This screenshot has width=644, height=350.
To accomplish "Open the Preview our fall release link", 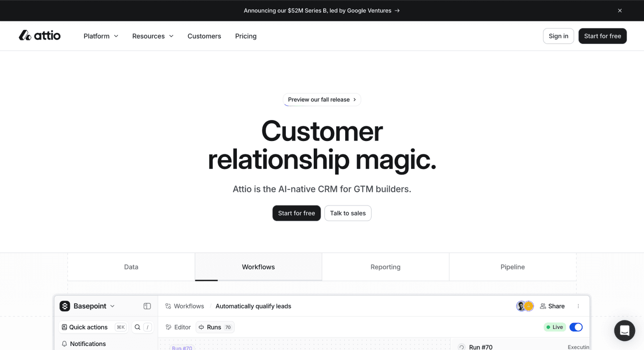I will pyautogui.click(x=322, y=99).
